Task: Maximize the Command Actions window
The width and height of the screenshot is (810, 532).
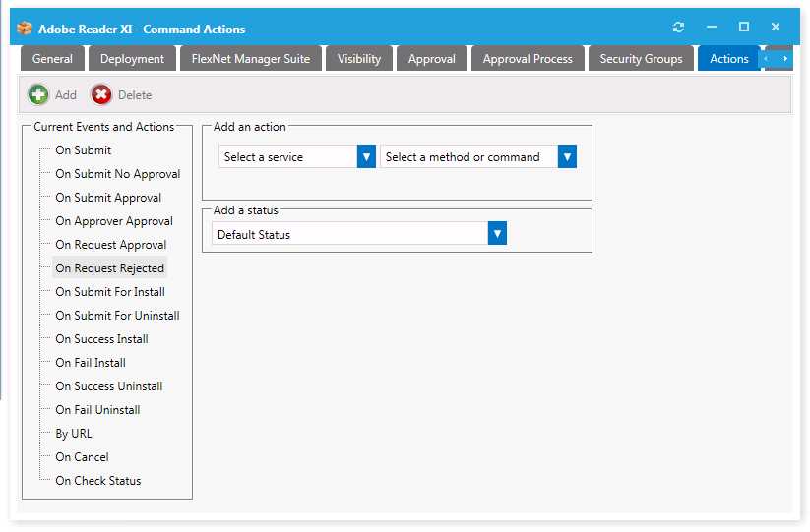Action: [x=744, y=28]
